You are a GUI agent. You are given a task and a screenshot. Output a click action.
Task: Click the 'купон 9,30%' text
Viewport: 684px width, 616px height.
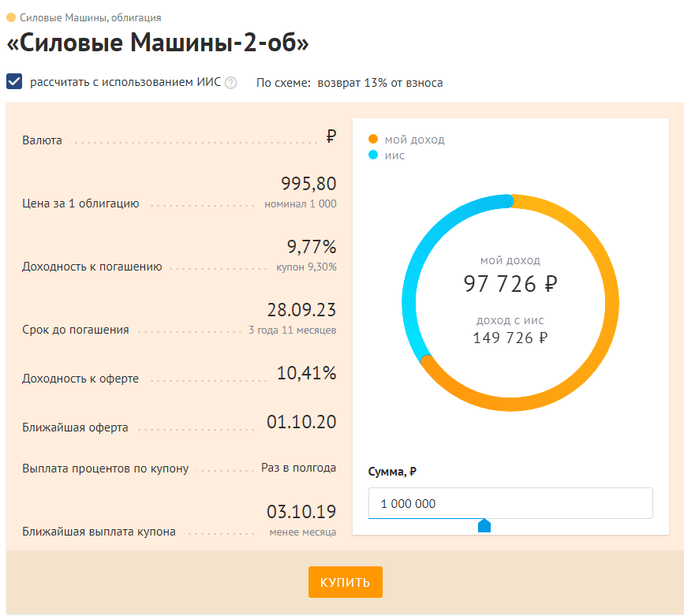(306, 267)
